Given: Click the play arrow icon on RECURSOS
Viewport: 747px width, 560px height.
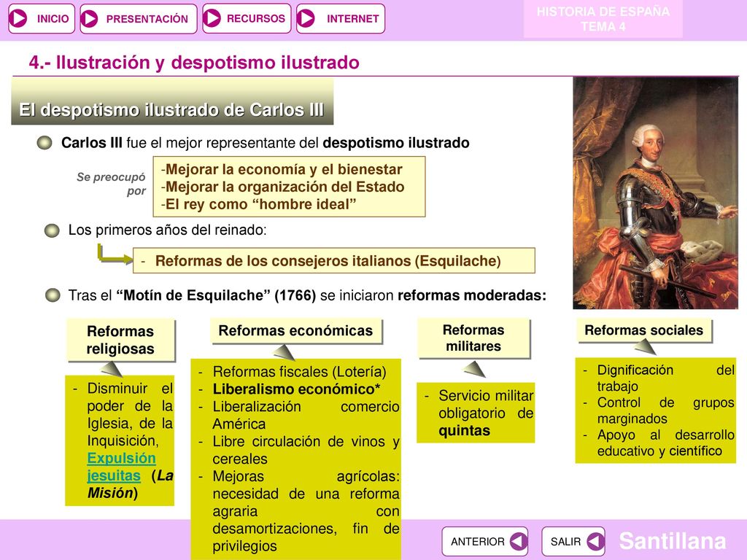Looking at the screenshot, I should tap(212, 18).
